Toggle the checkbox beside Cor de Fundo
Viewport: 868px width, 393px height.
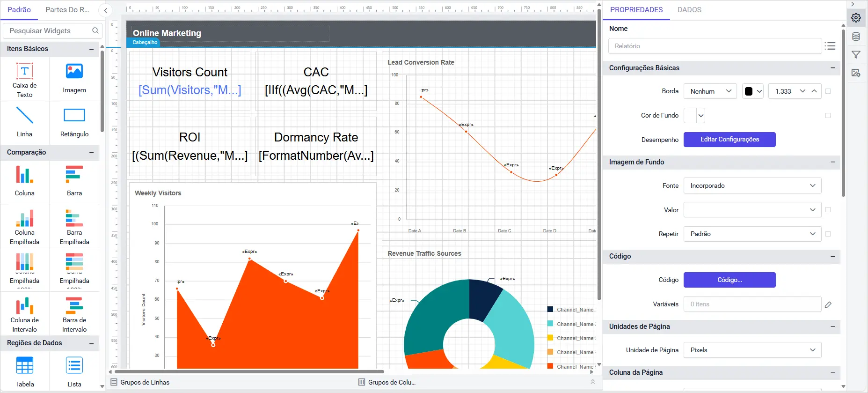coord(828,115)
